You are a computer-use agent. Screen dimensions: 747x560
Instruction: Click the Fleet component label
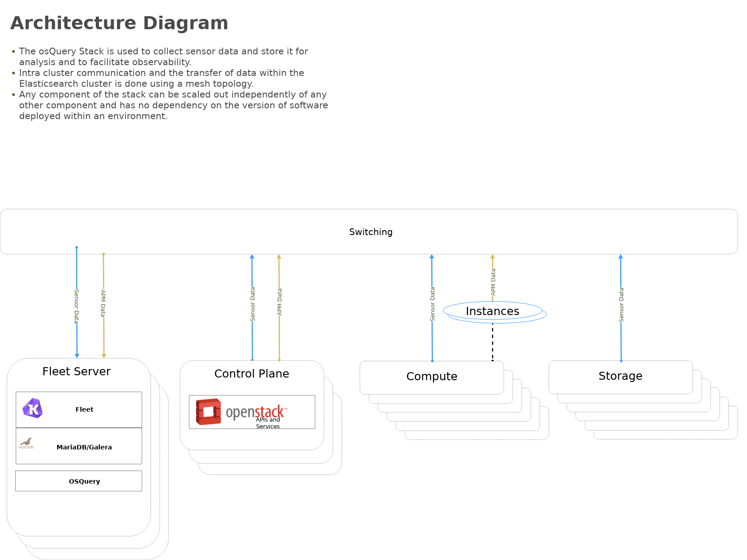point(85,409)
